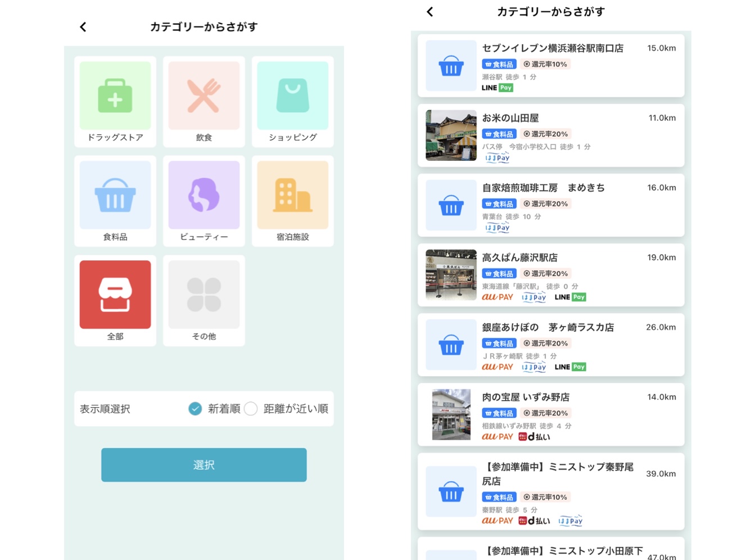The width and height of the screenshot is (751, 560).
Task: Choose the ショッピング bag icon
Action: click(293, 96)
